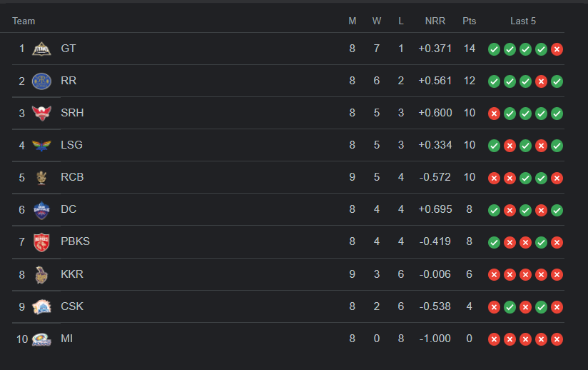Click SRH's red loss result icon
The width and height of the screenshot is (588, 370).
click(494, 114)
